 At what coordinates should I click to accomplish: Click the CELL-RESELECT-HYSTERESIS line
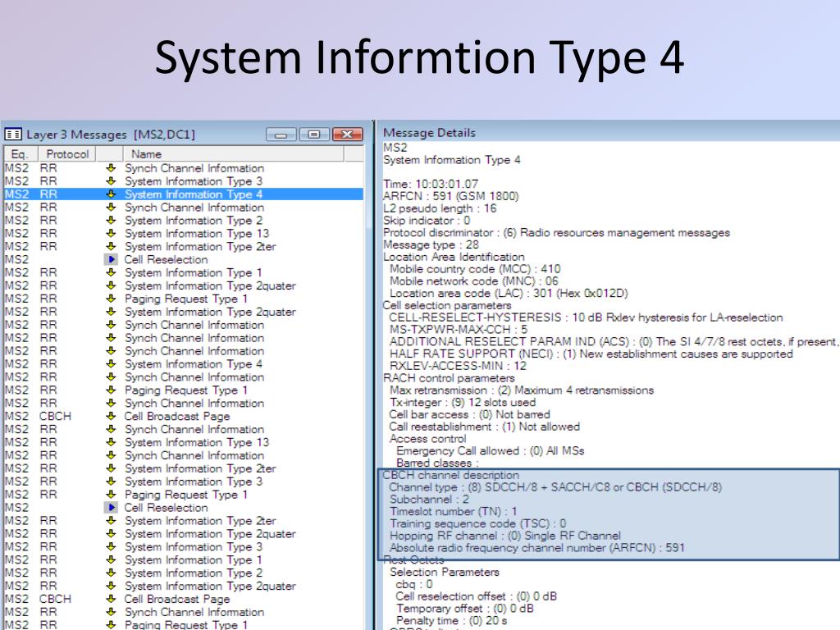pos(586,317)
